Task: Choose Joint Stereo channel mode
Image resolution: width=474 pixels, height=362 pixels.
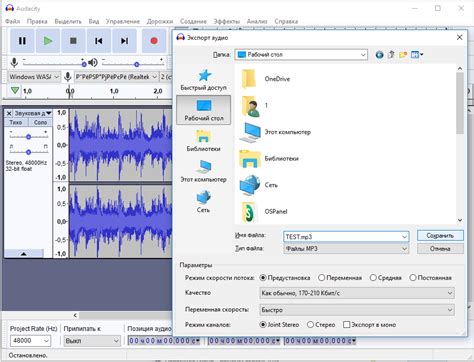Action: click(279, 324)
